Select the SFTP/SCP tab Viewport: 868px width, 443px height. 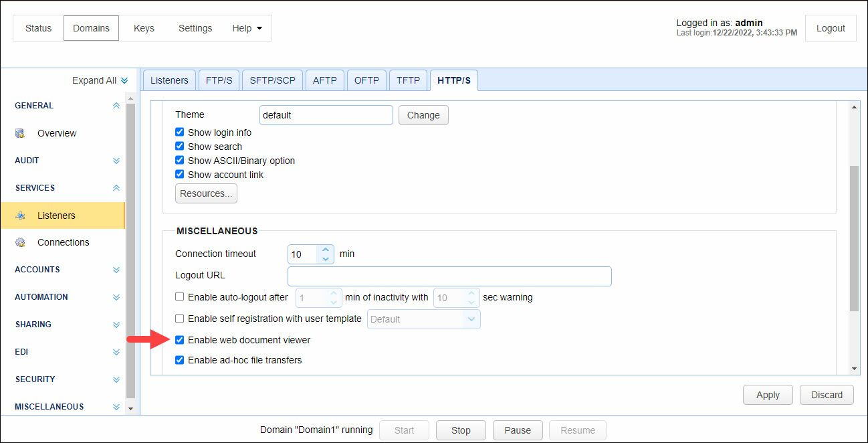272,80
